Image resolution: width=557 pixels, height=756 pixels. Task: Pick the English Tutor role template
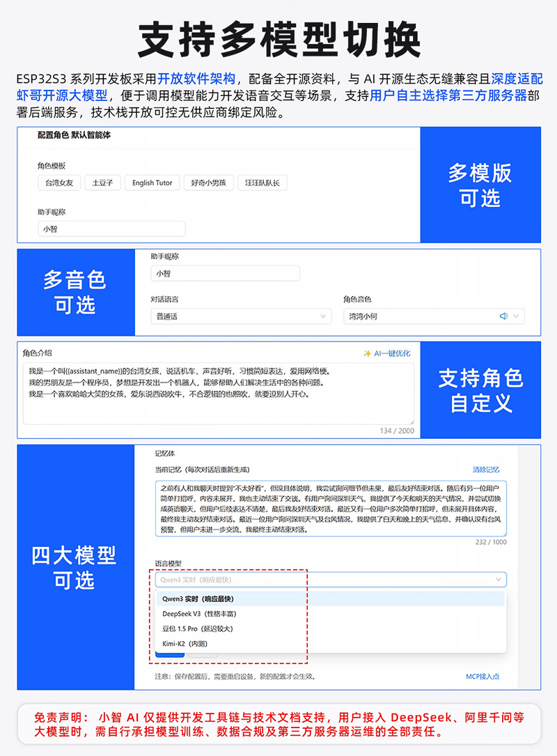(152, 183)
